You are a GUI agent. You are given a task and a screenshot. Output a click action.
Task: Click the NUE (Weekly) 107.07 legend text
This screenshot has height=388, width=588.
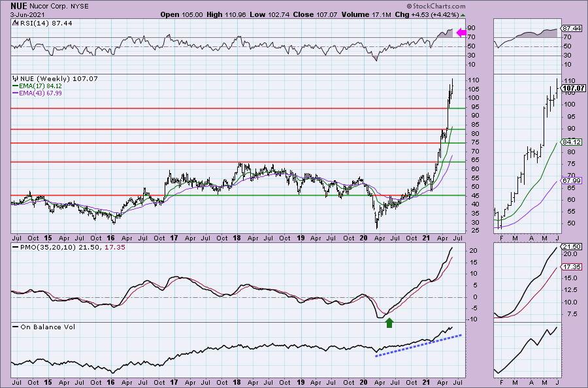(59, 79)
